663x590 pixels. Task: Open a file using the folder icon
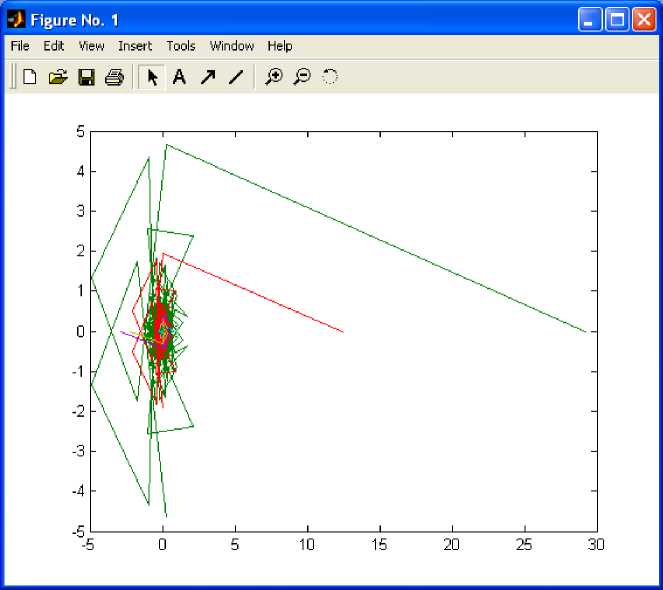pos(57,77)
